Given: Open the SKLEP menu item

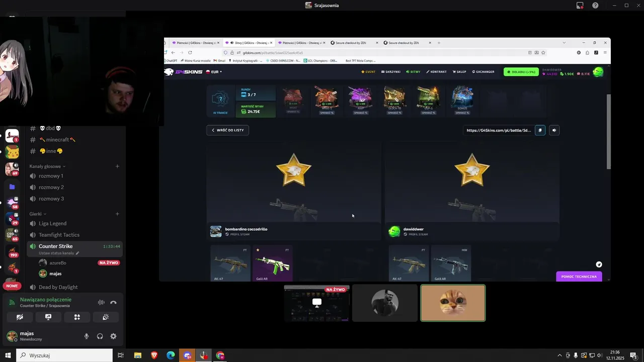Looking at the screenshot, I should click(x=459, y=72).
